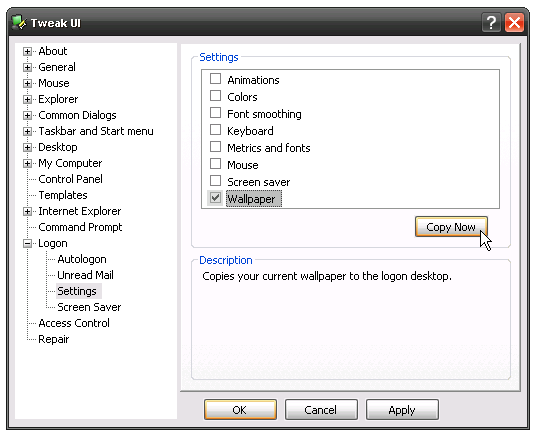Open Command Prompt tree item
The width and height of the screenshot is (536, 436).
[x=80, y=227]
